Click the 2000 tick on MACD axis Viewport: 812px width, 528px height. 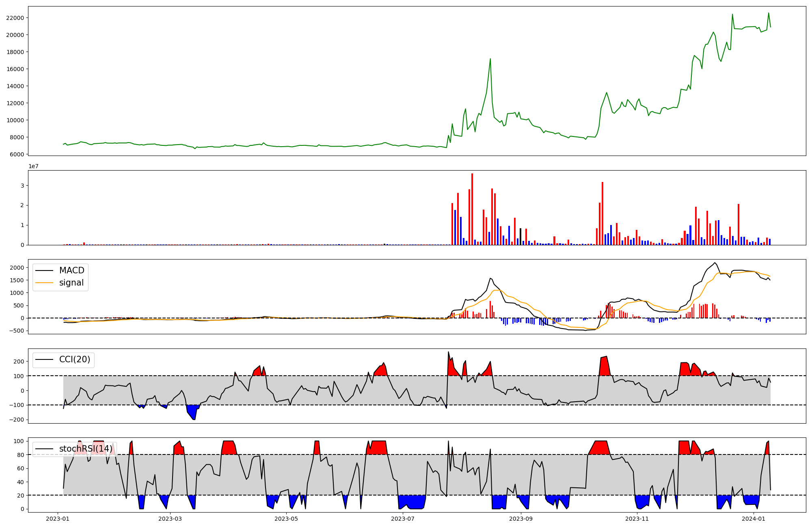click(x=17, y=267)
